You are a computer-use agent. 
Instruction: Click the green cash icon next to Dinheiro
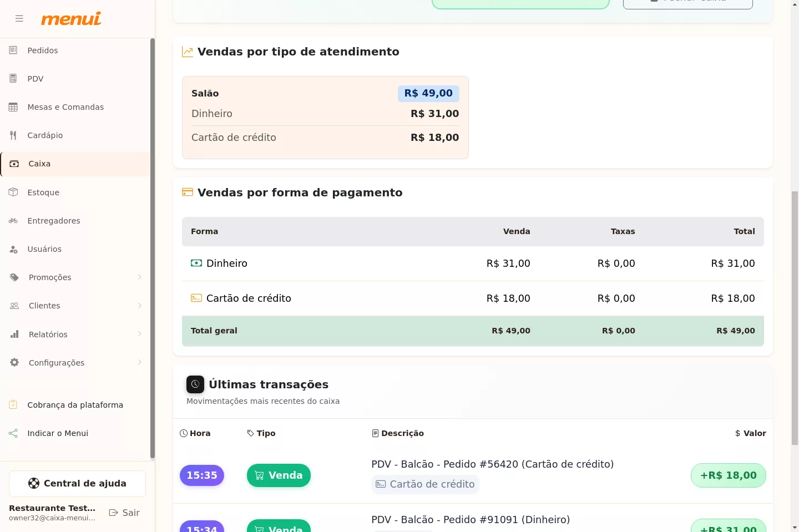[196, 263]
